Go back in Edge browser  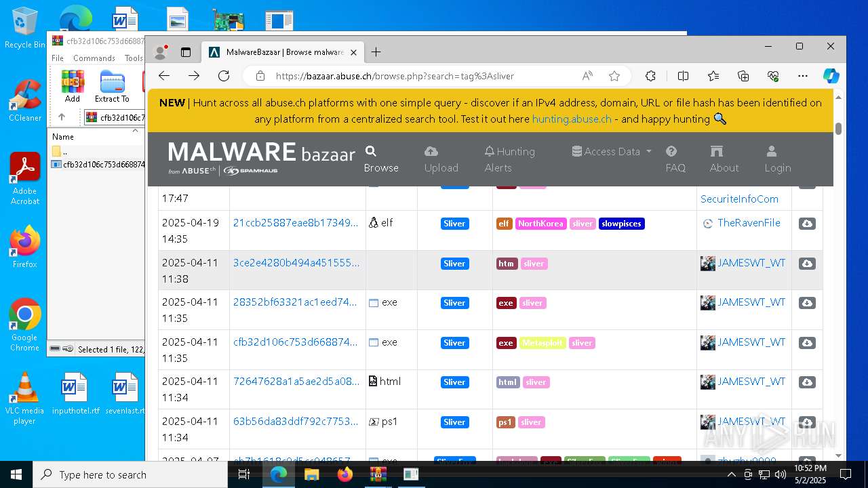click(164, 76)
